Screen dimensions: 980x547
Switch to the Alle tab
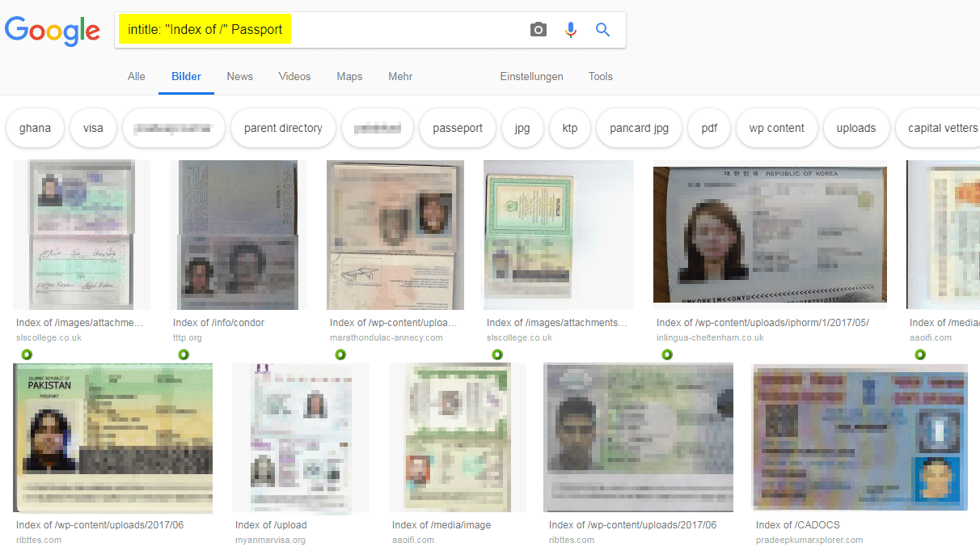137,76
